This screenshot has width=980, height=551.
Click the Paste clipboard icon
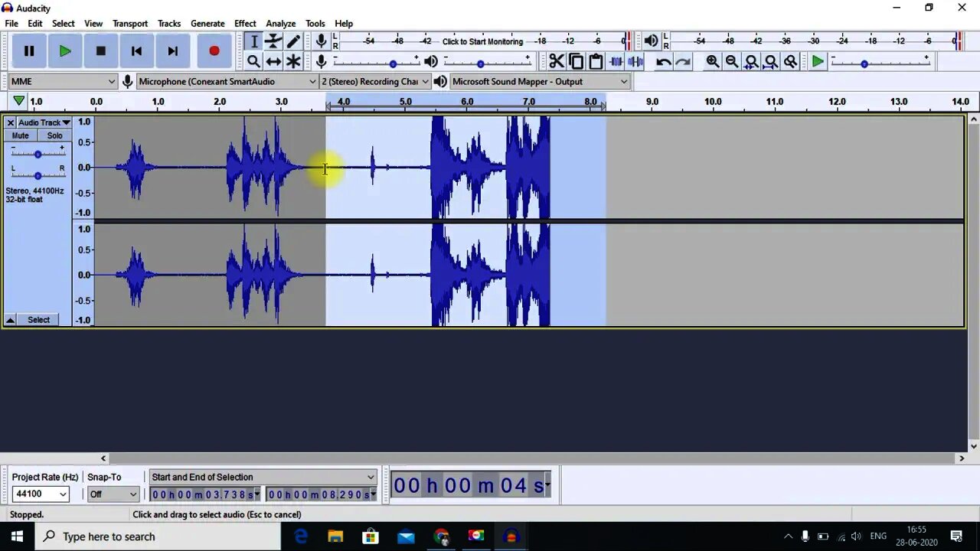[596, 61]
